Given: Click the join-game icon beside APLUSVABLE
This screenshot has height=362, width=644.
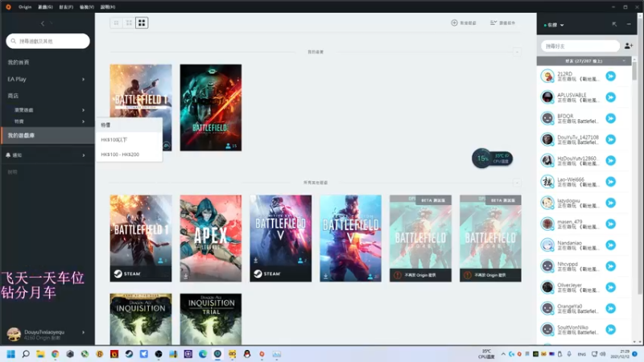Looking at the screenshot, I should coord(611,97).
